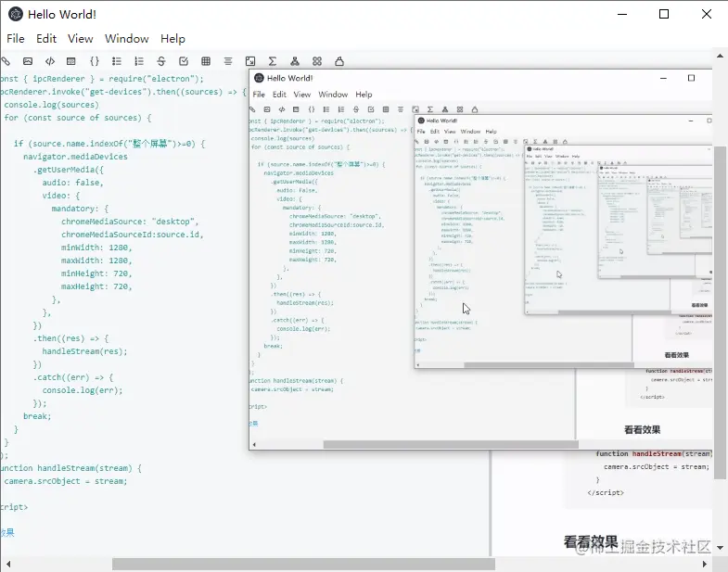Click main window horizontal scroll right arrow
The image size is (728, 572).
(x=705, y=564)
